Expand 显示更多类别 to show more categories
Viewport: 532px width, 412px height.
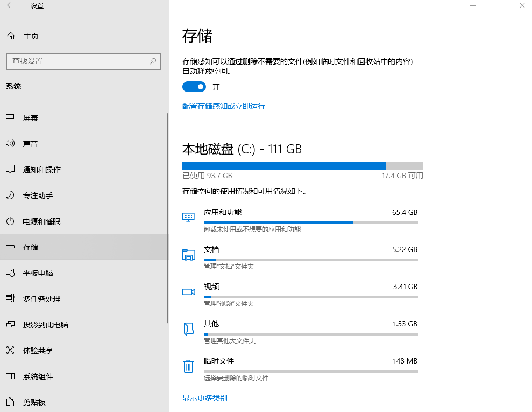click(x=204, y=398)
